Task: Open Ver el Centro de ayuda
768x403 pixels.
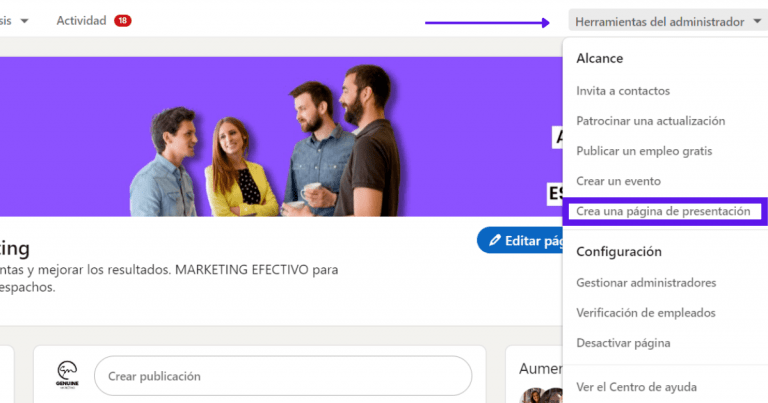Action: pos(636,387)
